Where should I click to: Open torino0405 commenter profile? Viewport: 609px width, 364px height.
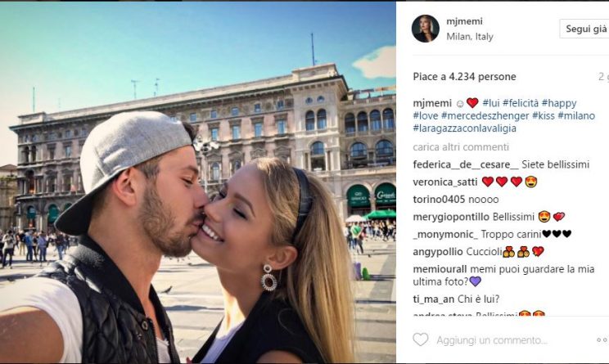tap(439, 200)
